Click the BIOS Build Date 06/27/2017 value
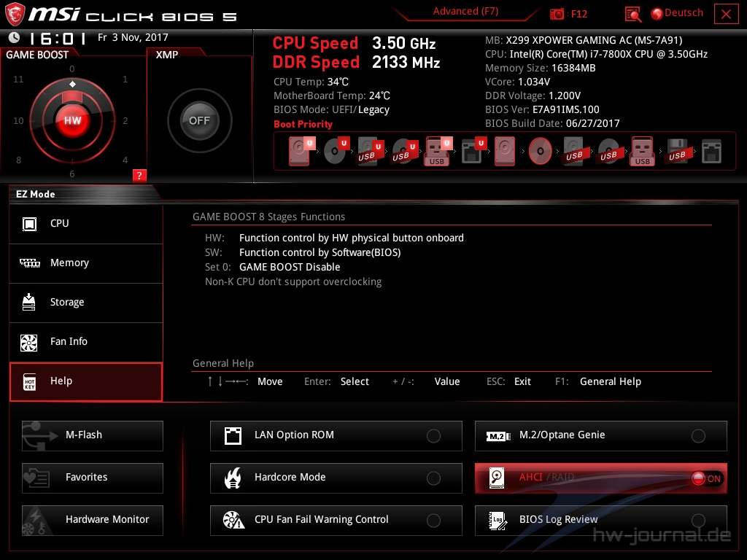This screenshot has width=747, height=560. pyautogui.click(x=592, y=123)
